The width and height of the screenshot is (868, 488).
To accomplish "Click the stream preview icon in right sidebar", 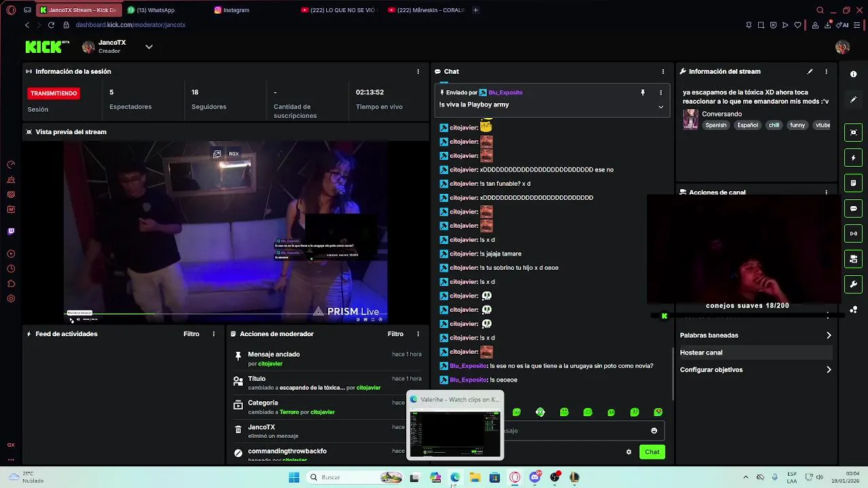I will click(x=854, y=132).
